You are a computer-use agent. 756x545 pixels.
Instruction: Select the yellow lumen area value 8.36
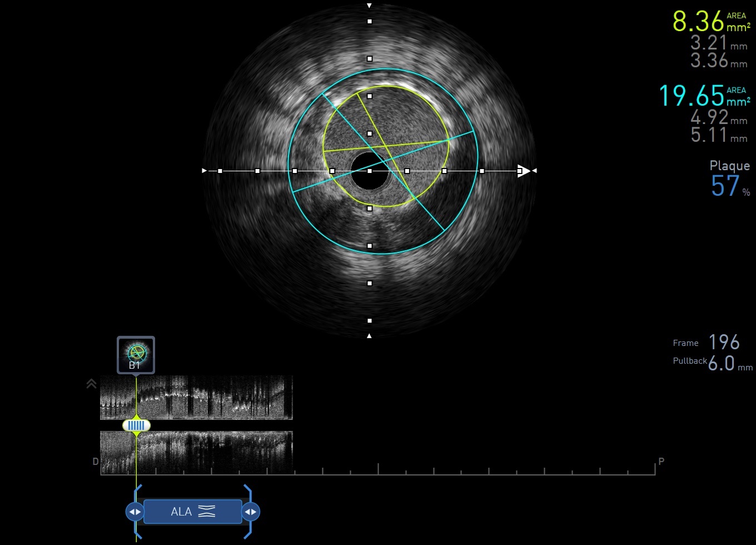[698, 22]
